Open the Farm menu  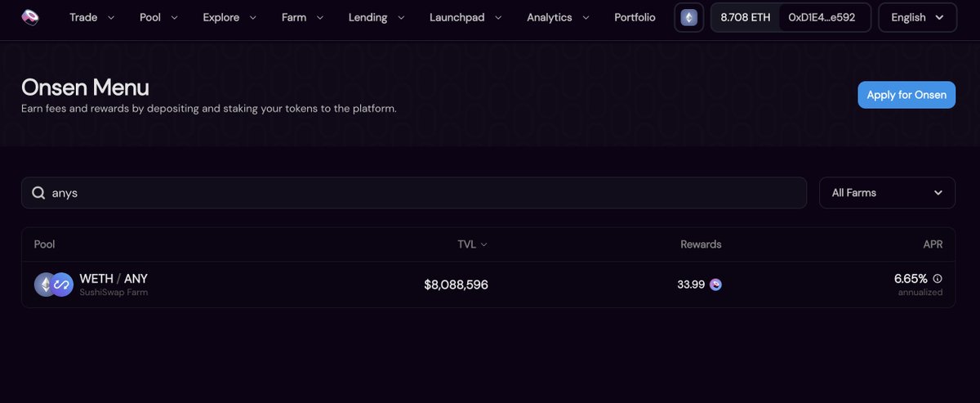point(302,17)
